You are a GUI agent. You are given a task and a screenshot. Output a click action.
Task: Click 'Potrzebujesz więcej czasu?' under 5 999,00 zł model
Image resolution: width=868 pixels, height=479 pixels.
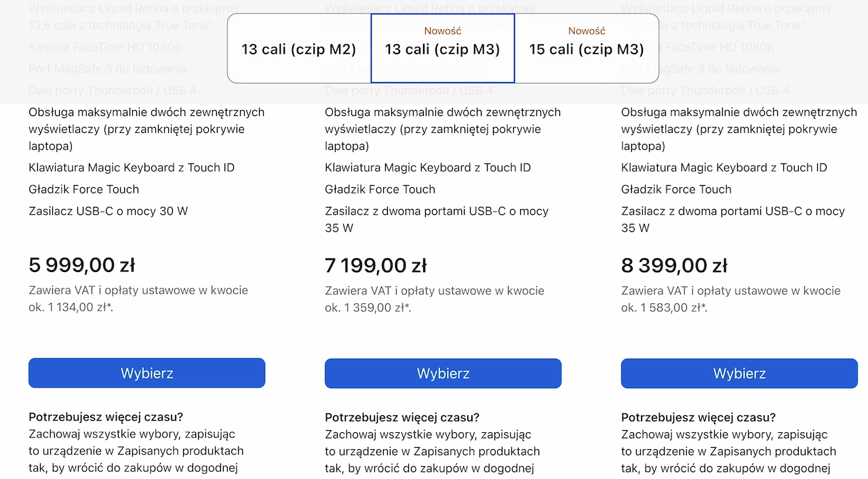coord(106,417)
